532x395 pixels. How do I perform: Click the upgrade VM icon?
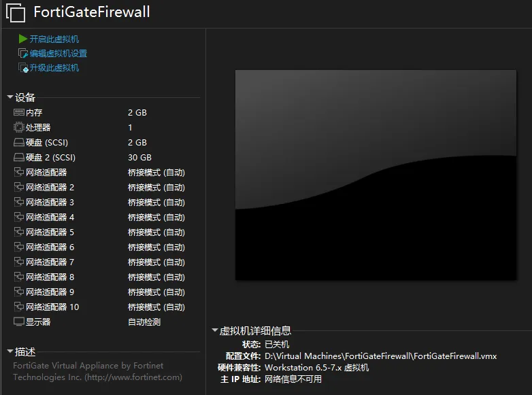22,68
